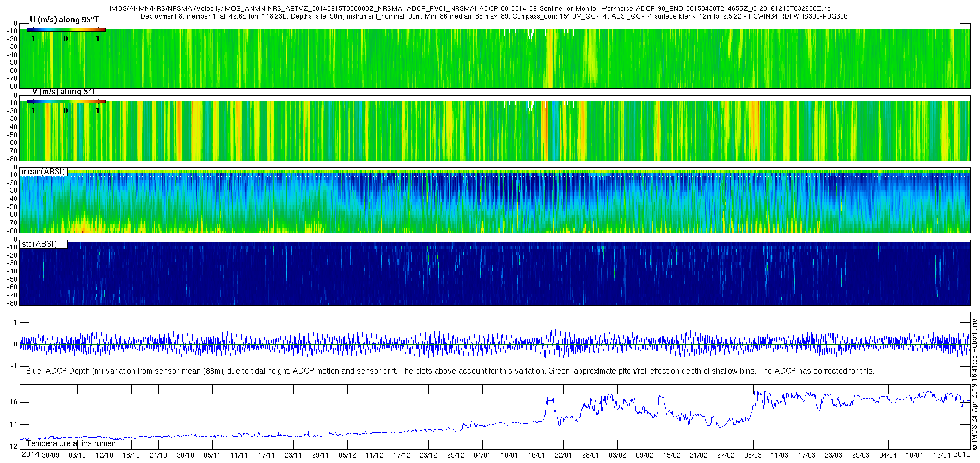This screenshot has width=980, height=463.
Task: Select the 'U (m/s) along 95°T' label
Action: point(64,20)
